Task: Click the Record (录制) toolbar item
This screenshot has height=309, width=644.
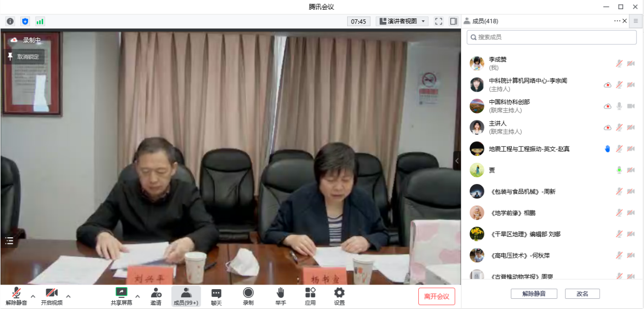Action: pos(248,296)
